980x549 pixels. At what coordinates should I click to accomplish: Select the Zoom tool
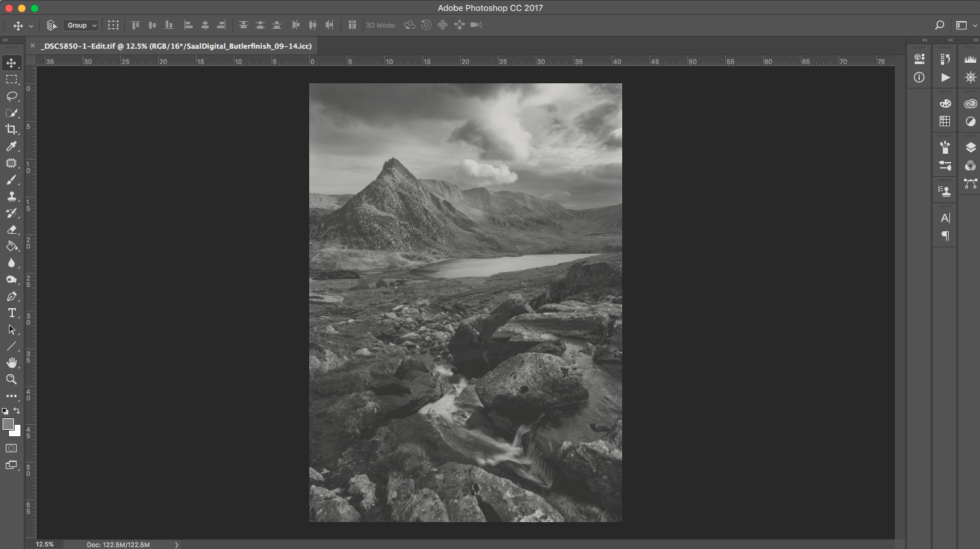click(12, 379)
